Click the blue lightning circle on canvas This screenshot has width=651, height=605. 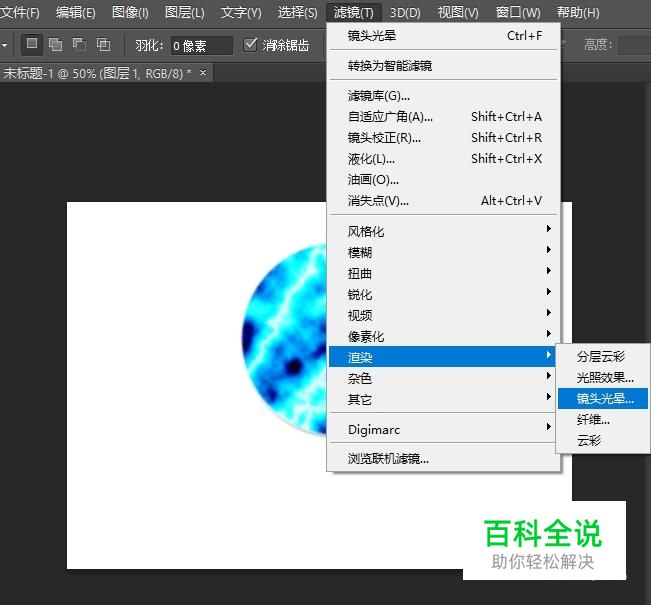[285, 340]
